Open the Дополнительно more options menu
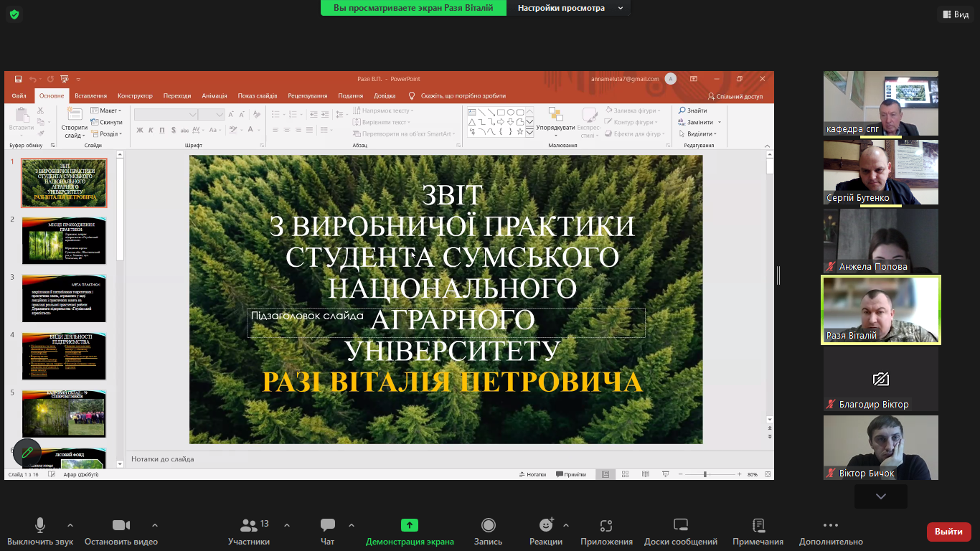Viewport: 980px width, 551px height. pos(830,530)
